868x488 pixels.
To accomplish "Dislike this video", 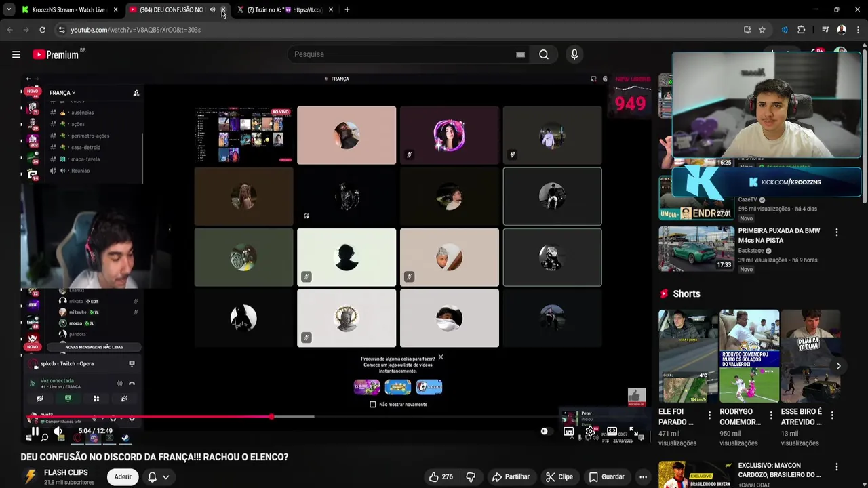I will 471,476.
